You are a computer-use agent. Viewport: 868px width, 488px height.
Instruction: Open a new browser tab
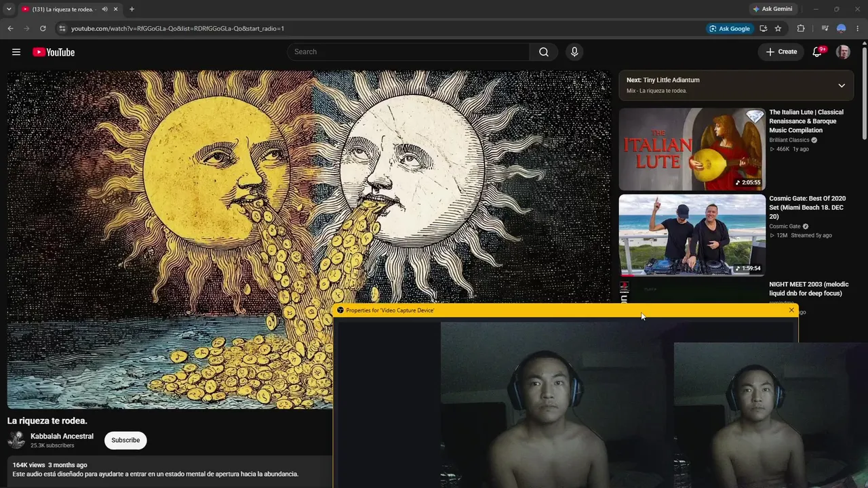coord(132,9)
